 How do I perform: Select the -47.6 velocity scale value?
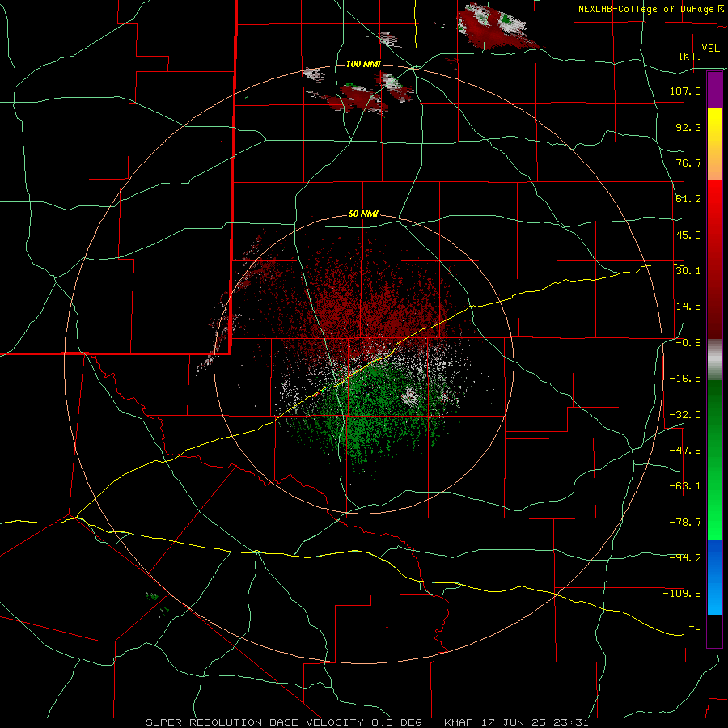685,451
